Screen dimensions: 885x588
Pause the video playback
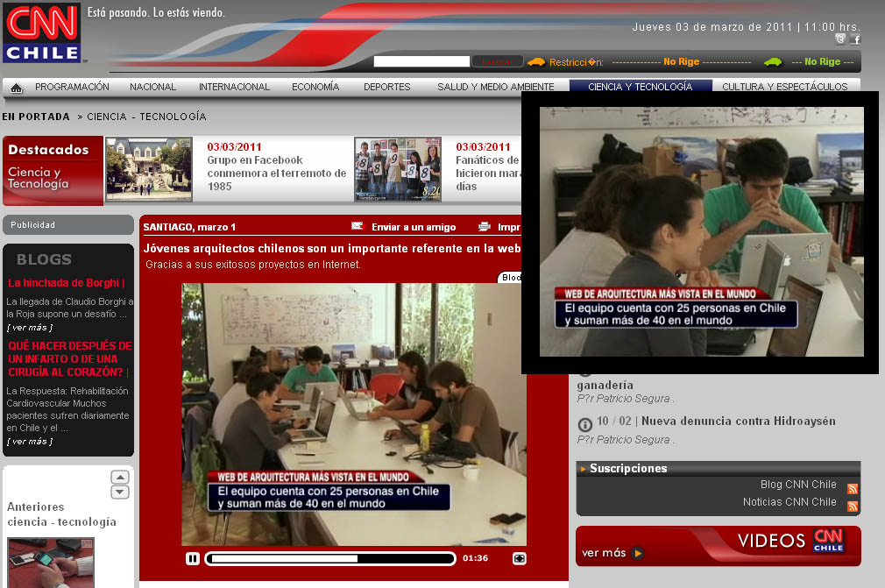tap(193, 558)
